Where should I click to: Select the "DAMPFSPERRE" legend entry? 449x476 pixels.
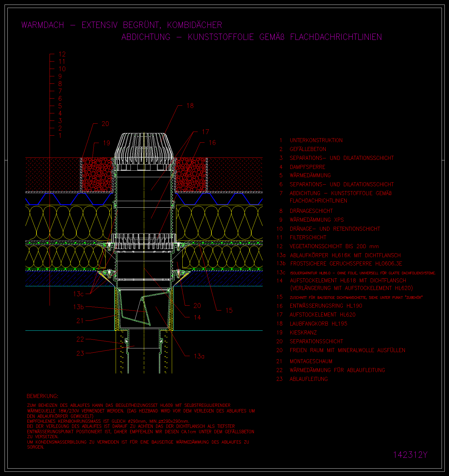point(307,167)
